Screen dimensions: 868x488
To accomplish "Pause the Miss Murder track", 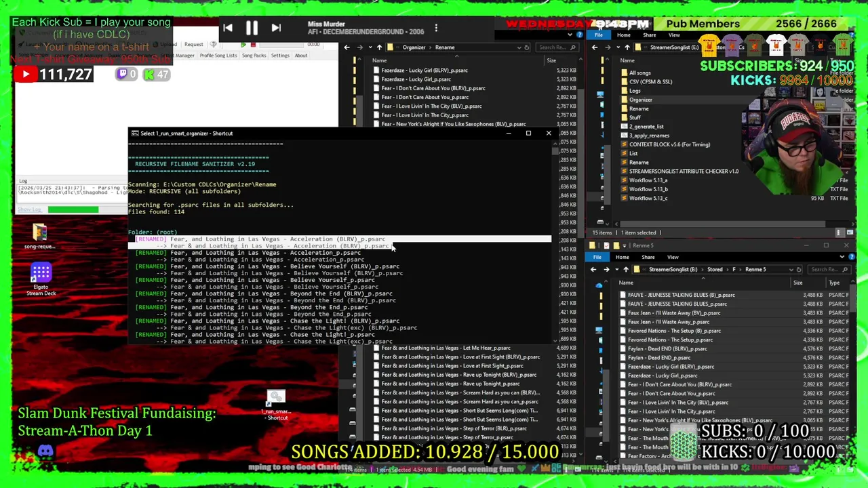I will pyautogui.click(x=252, y=28).
